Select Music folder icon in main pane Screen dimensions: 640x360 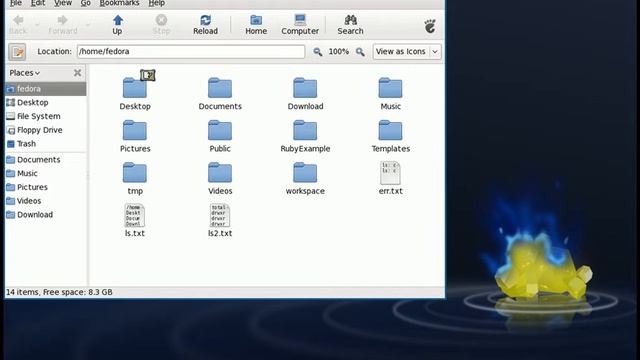390,88
